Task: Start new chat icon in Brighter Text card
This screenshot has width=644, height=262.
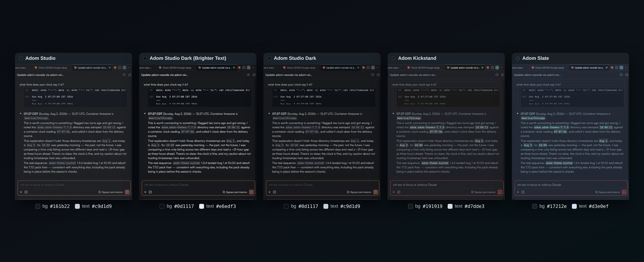Action: (x=254, y=75)
